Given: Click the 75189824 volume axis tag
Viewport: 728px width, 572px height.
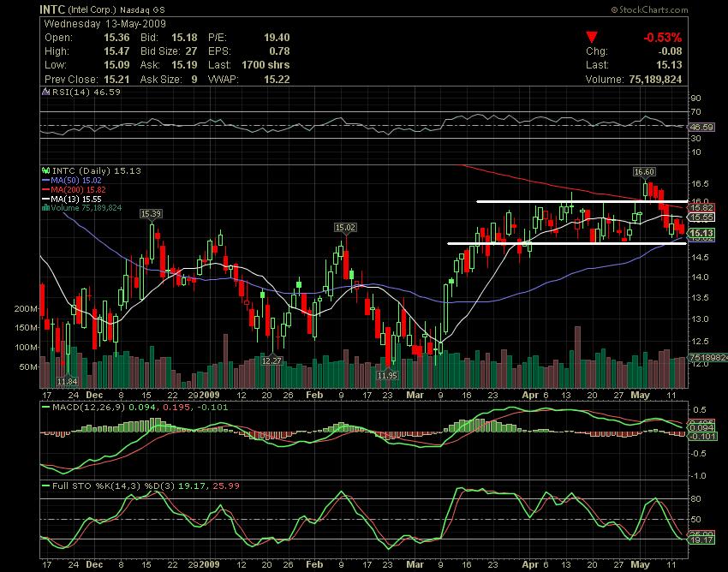Looking at the screenshot, I should [708, 358].
